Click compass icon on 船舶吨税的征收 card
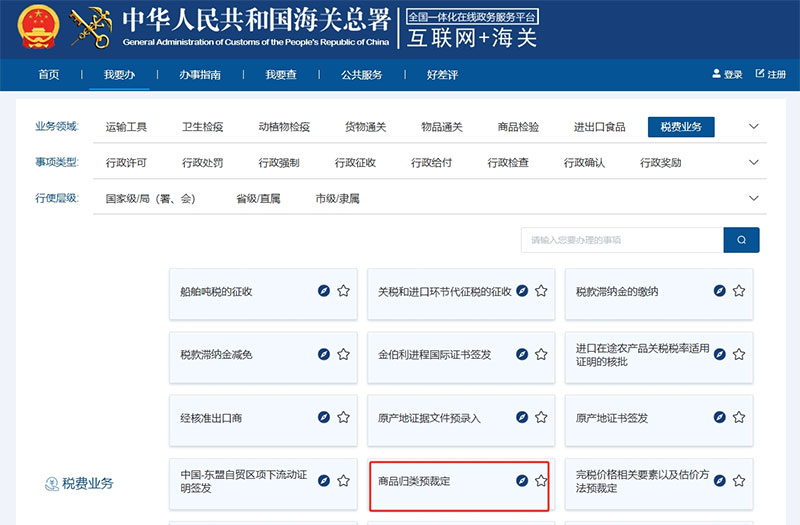The height and width of the screenshot is (525, 800). point(323,291)
